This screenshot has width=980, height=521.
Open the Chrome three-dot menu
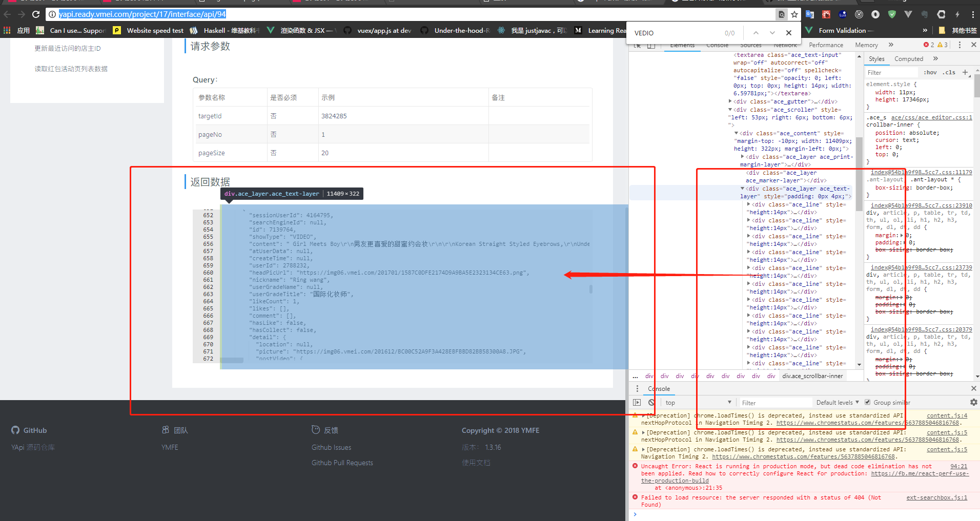973,14
